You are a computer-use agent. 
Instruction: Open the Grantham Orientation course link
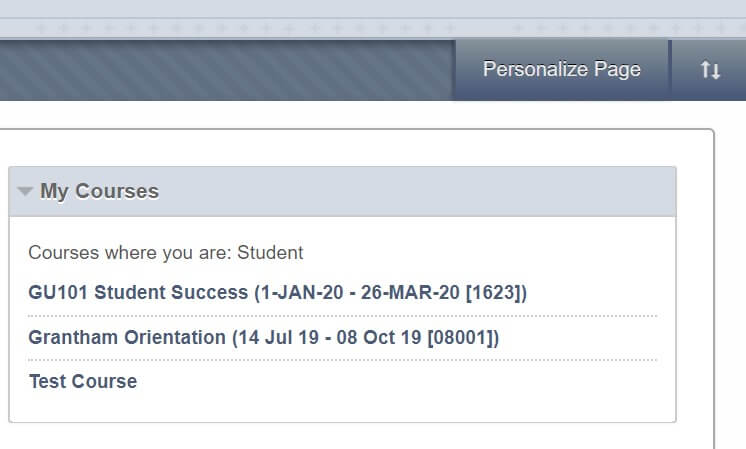(263, 337)
